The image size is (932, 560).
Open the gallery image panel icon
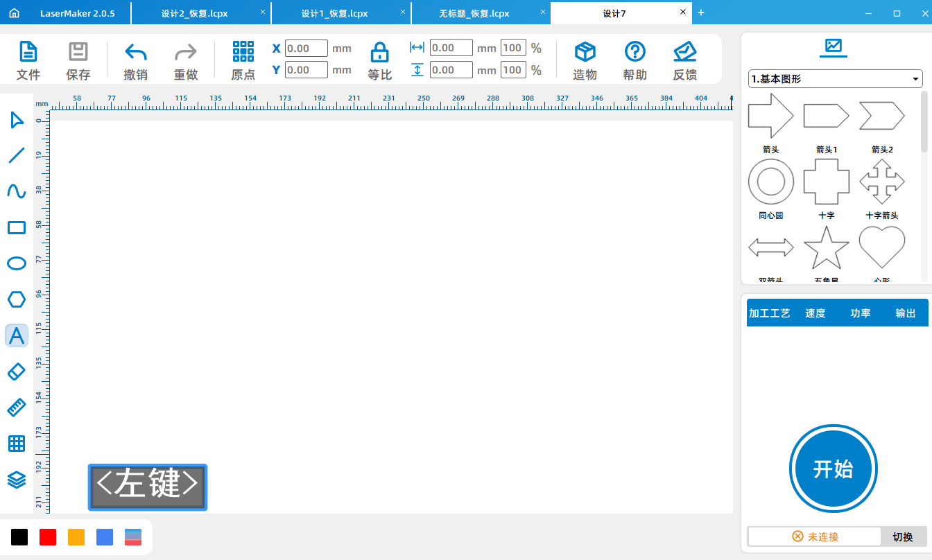pos(834,46)
